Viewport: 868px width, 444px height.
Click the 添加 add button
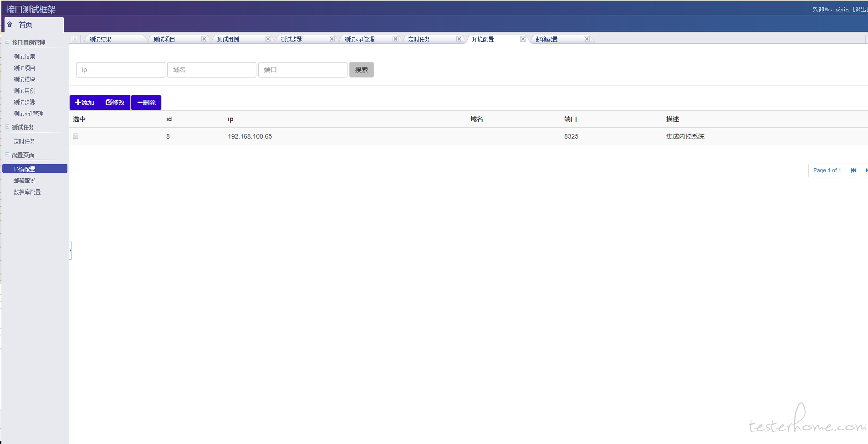pos(85,103)
